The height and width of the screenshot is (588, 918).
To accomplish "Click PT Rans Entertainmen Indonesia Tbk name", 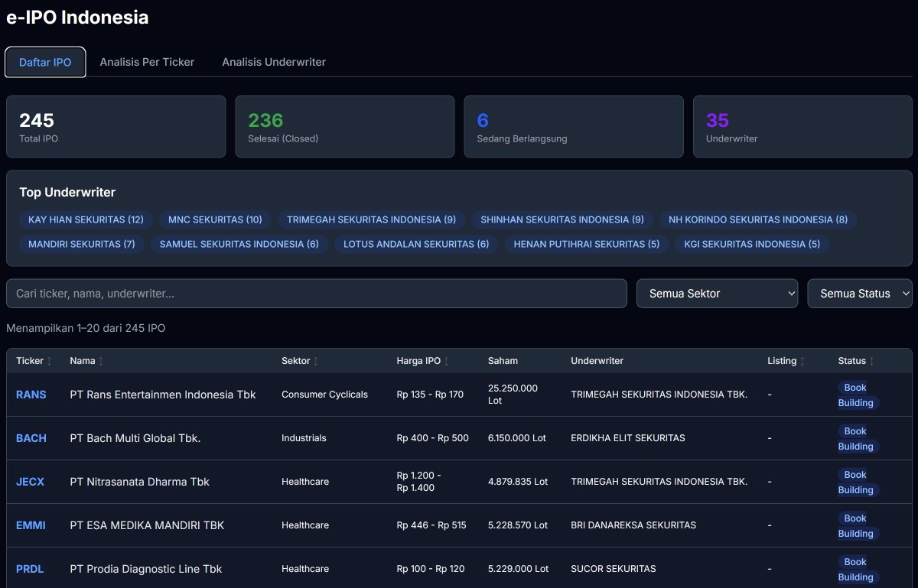I will [163, 395].
